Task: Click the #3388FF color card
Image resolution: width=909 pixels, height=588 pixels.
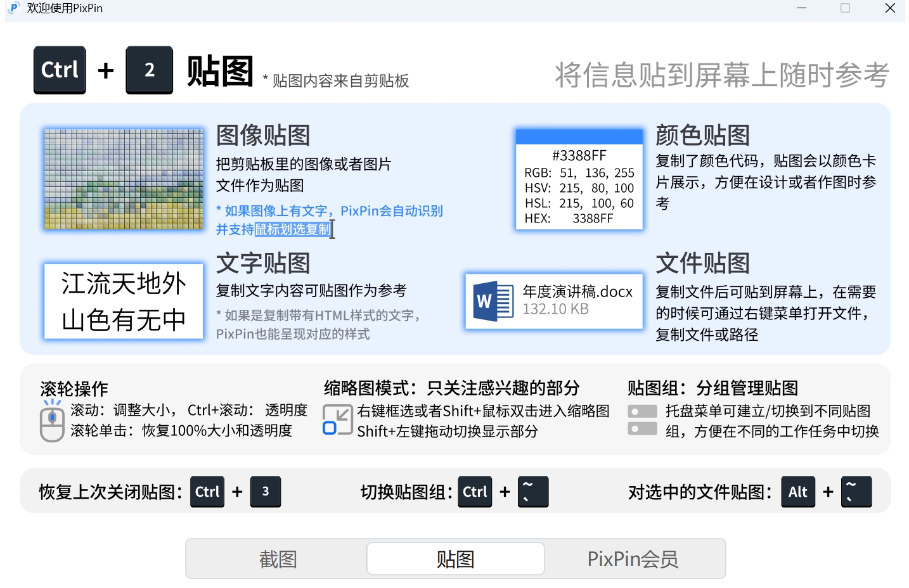Action: 579,179
